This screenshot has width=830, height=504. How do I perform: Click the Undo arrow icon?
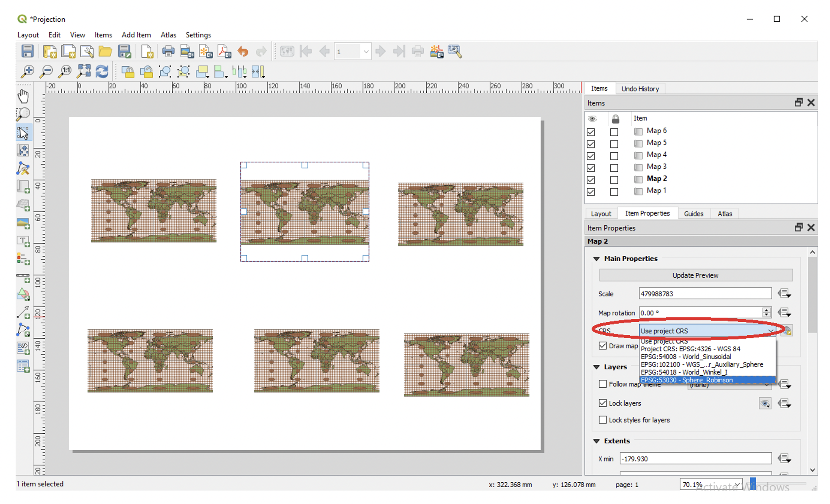coord(243,51)
